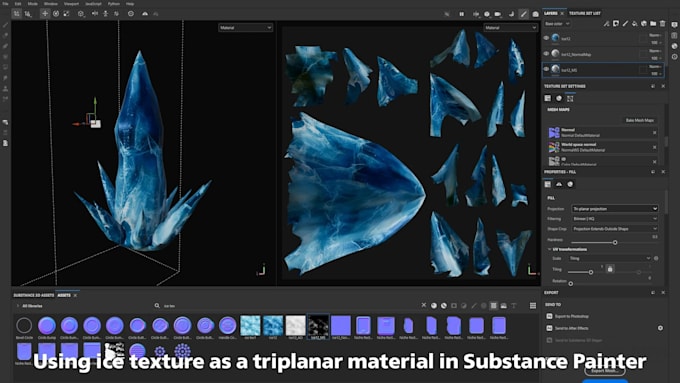Switch to Substance 3D Assets tab
Viewport: 680px width, 383px height.
click(33, 295)
